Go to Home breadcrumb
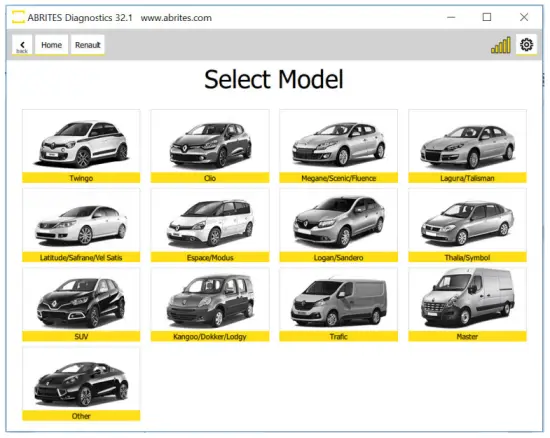The height and width of the screenshot is (438, 550). tap(52, 45)
